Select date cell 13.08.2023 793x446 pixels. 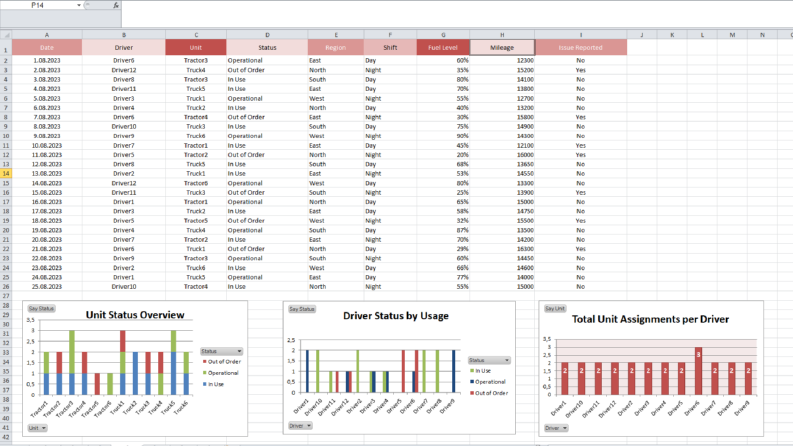(47, 173)
